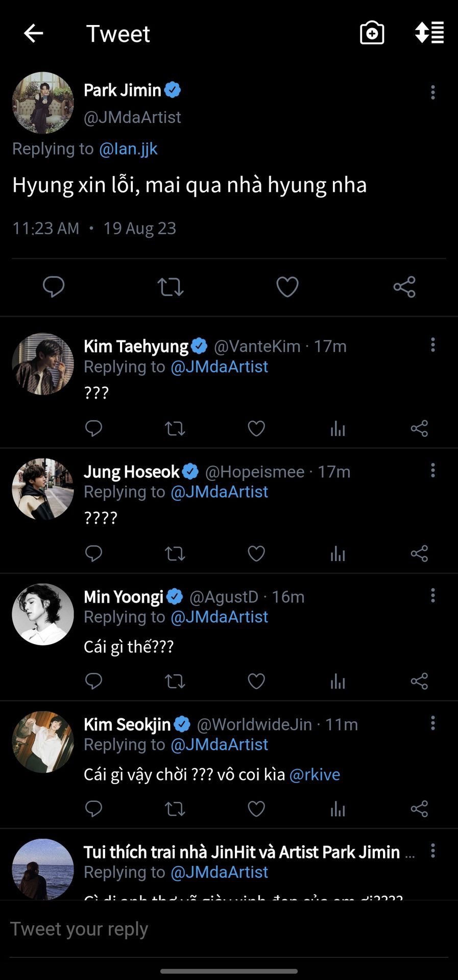Viewport: 458px width, 980px height.
Task: Open more options on Kim Taehyung's reply
Action: (x=433, y=345)
